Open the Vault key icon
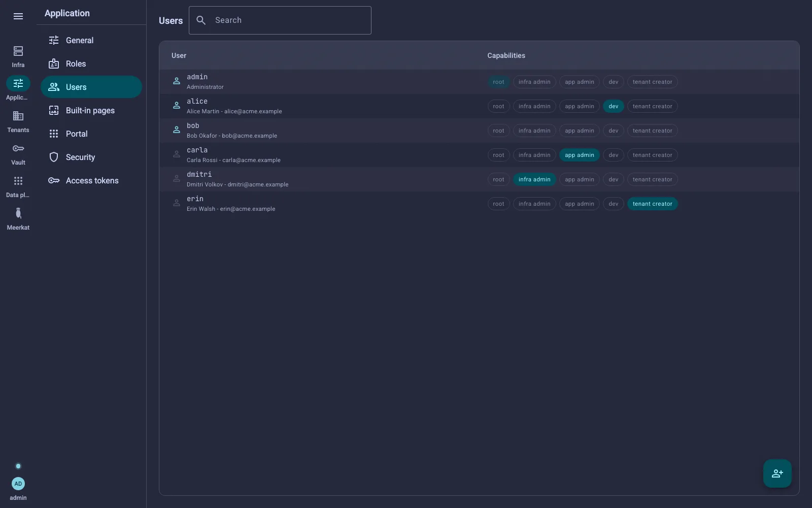 pos(18,148)
